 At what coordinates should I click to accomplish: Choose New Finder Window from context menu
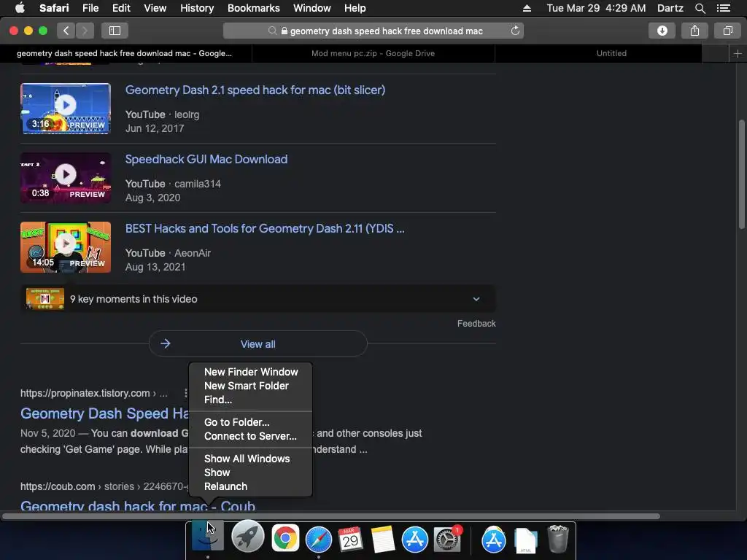251,372
